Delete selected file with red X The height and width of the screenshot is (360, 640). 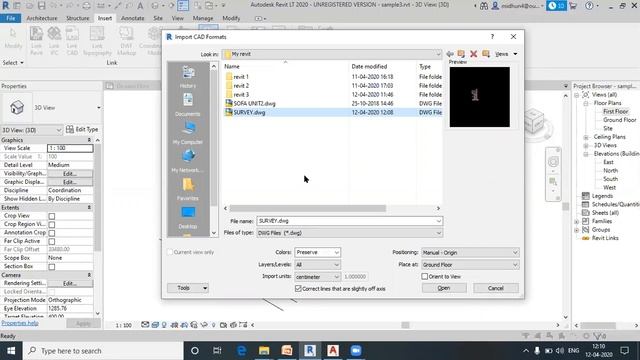[x=473, y=54]
